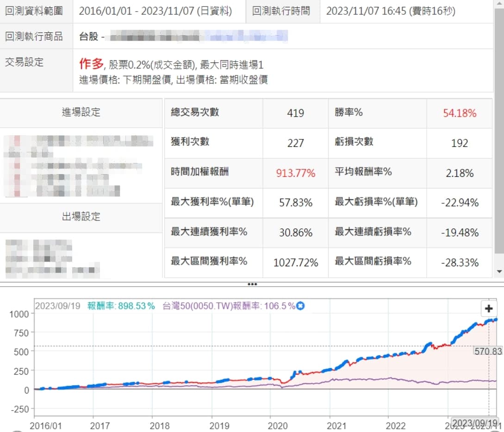Click the red 作多 trade setting text
The height and width of the screenshot is (432, 504).
[x=91, y=64]
